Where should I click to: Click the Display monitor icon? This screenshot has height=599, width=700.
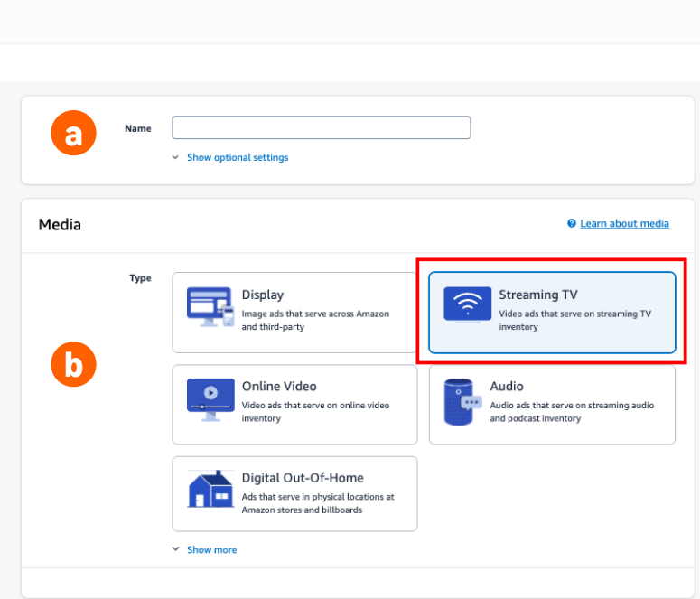(210, 307)
